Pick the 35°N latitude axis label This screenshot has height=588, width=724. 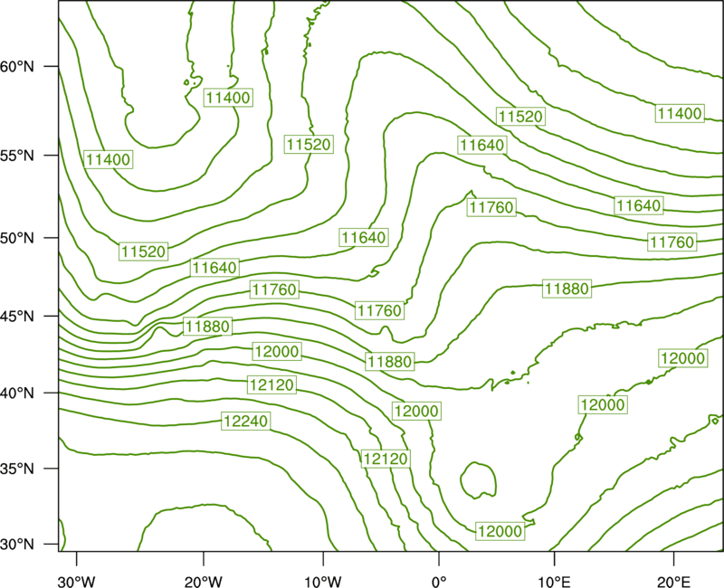pyautogui.click(x=17, y=469)
